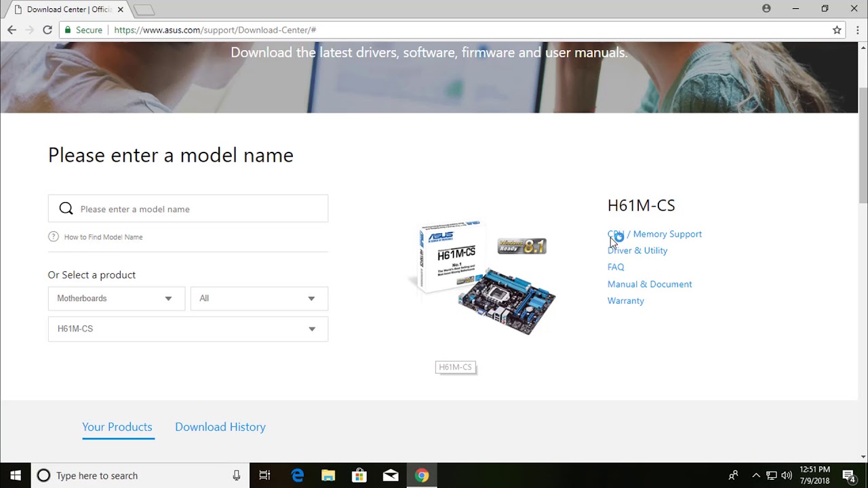Open Microsoft Edge from the taskbar
This screenshot has width=868, height=488.
[297, 475]
